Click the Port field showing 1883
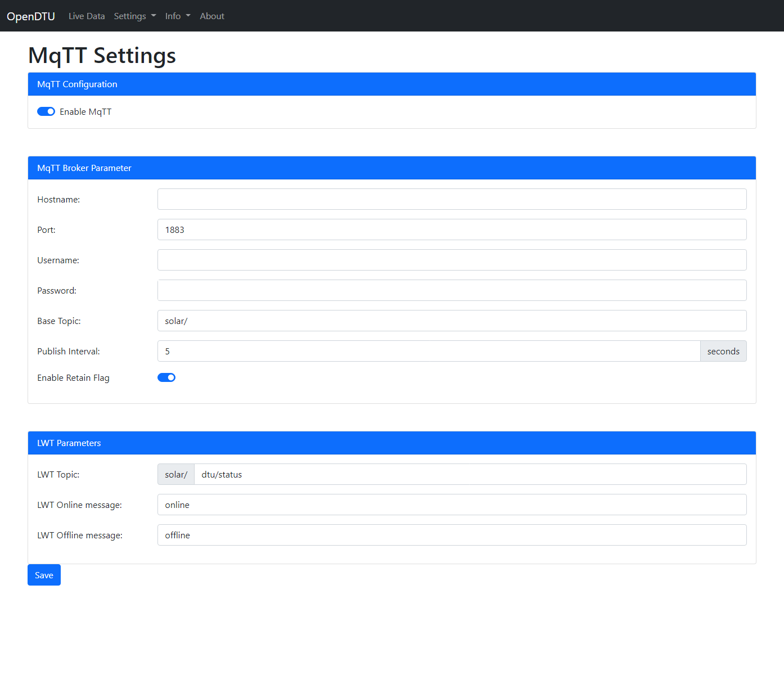 [x=452, y=229]
